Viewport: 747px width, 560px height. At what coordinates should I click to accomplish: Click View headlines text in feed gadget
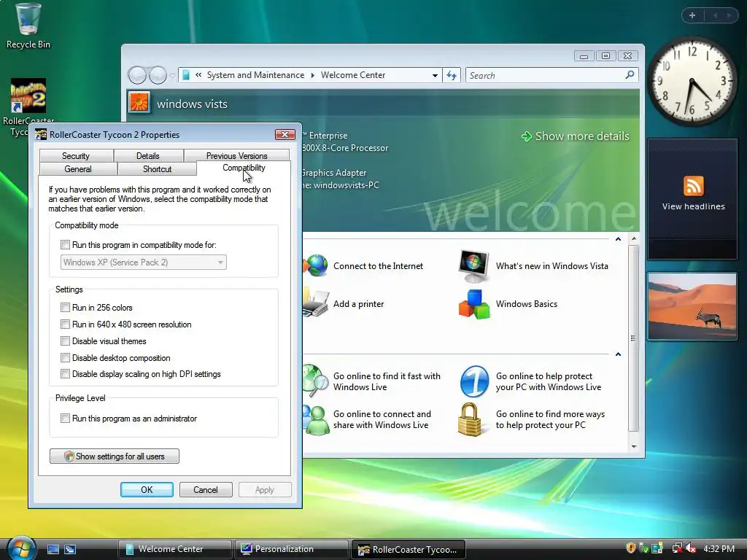tap(693, 206)
